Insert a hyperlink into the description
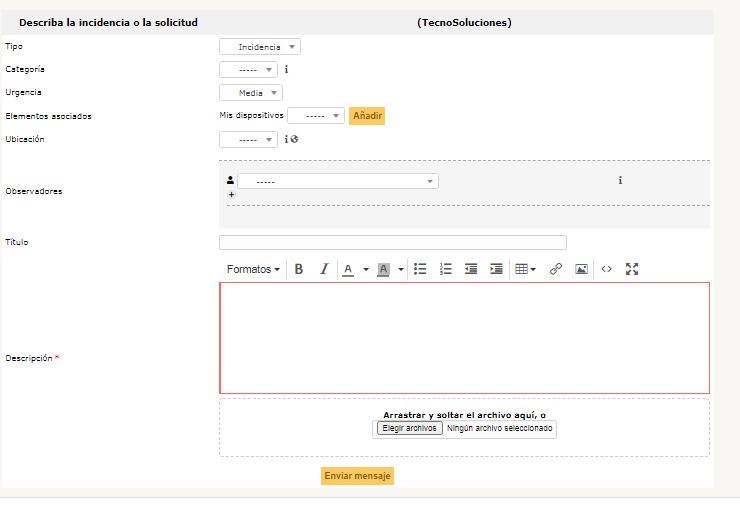The height and width of the screenshot is (520, 740). (556, 269)
